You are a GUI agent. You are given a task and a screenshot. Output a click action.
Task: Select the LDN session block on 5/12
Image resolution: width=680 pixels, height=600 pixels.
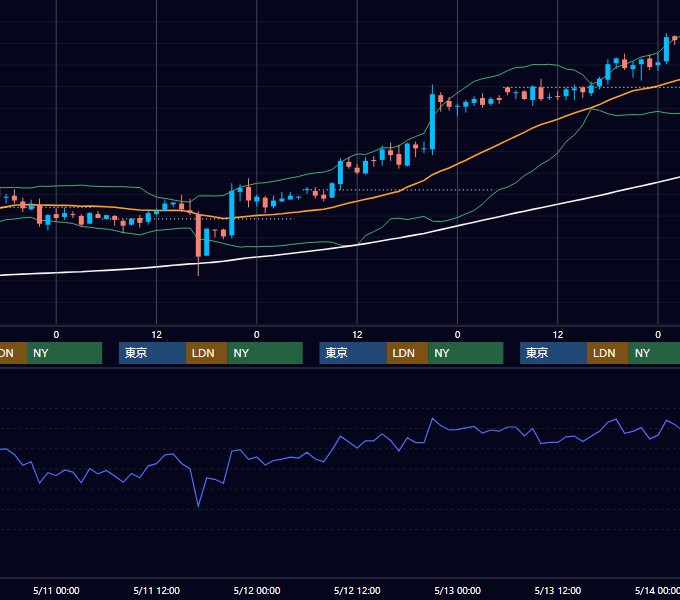click(x=407, y=353)
